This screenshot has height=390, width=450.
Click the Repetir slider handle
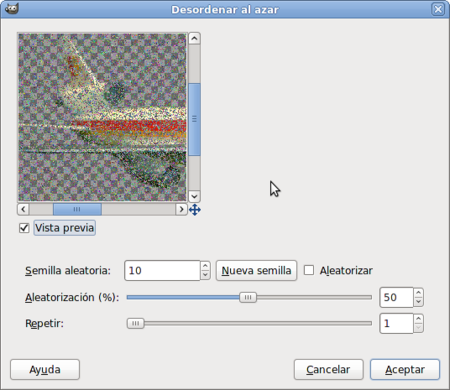135,323
